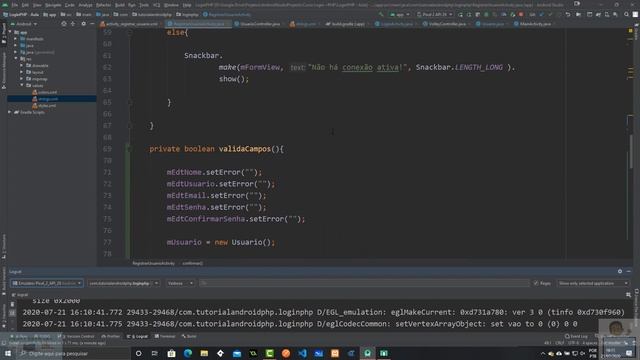Click the scroll-to-end icon in Logcat sidebar
The image size is (640, 360).
click(x=12, y=313)
